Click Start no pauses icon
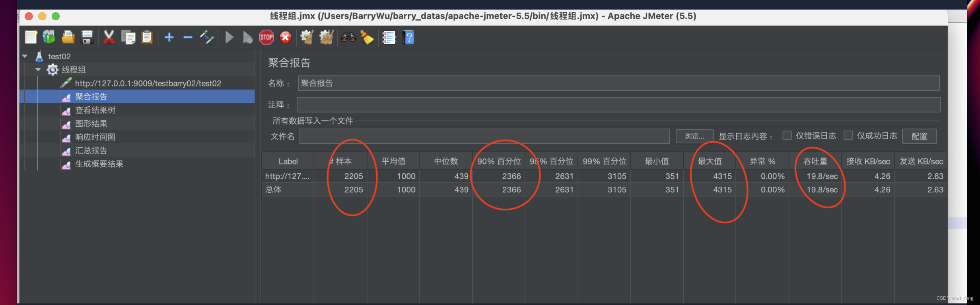This screenshot has width=980, height=305. coord(247,37)
